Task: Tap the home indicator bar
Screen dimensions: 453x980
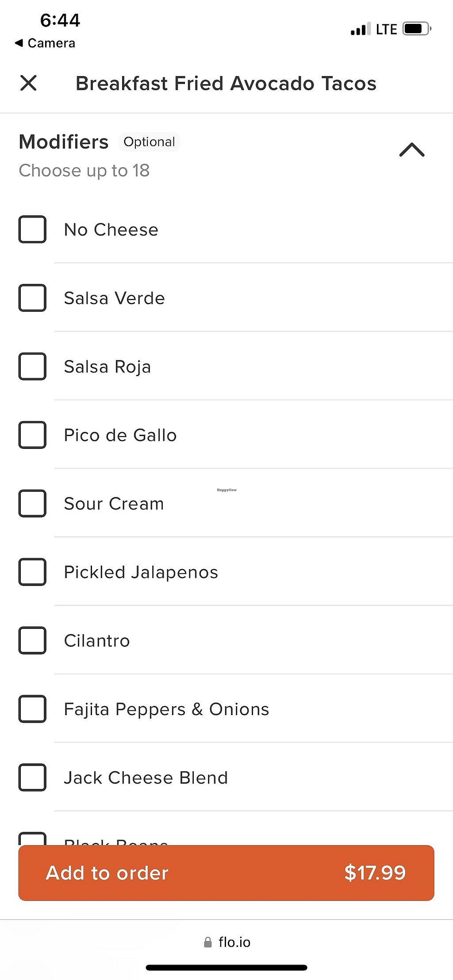Action: tap(226, 968)
